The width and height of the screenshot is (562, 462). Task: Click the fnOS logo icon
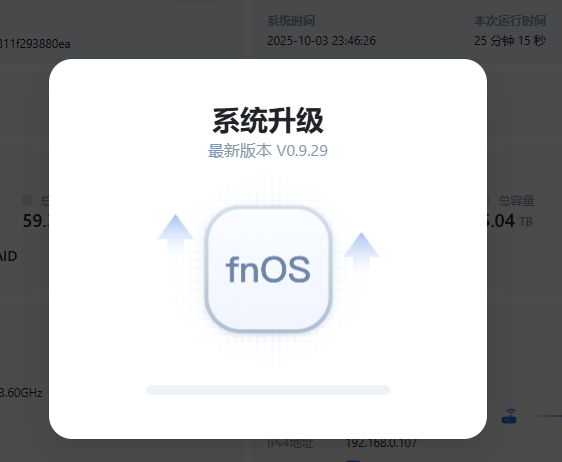click(x=268, y=269)
